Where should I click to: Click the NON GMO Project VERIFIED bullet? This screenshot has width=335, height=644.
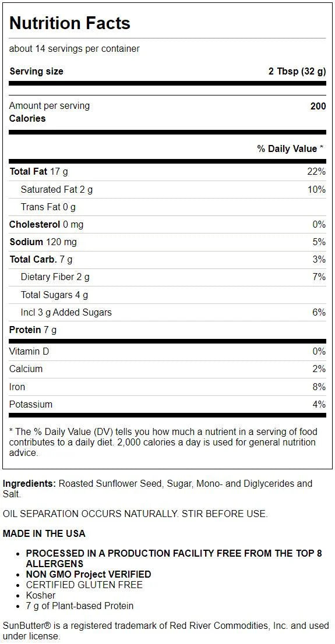tap(89, 574)
